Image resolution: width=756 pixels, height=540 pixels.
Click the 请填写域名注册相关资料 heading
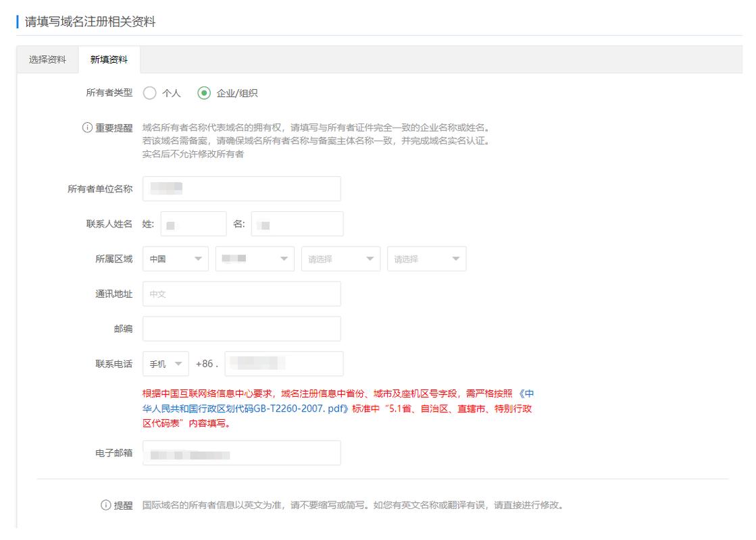click(x=90, y=22)
